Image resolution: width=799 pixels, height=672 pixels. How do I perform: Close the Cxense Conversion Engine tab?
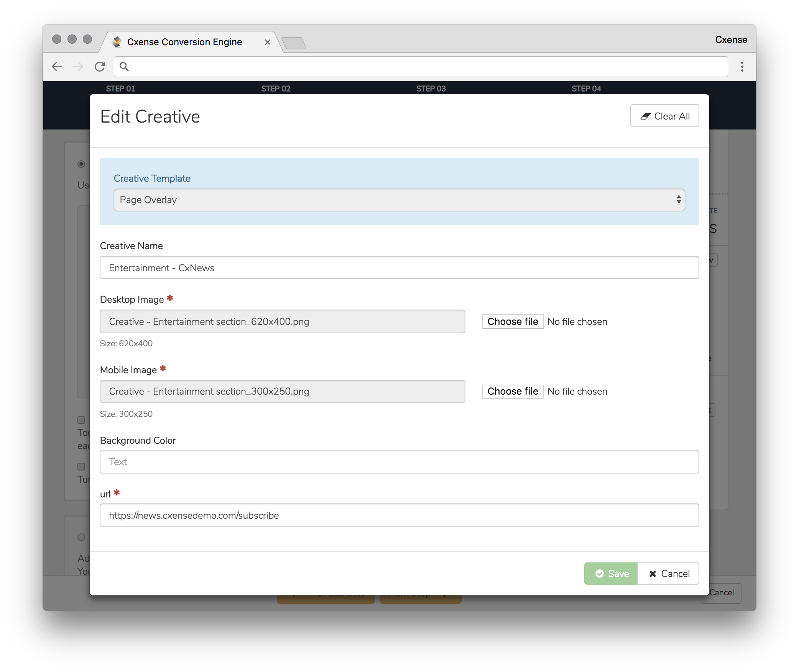[x=268, y=42]
